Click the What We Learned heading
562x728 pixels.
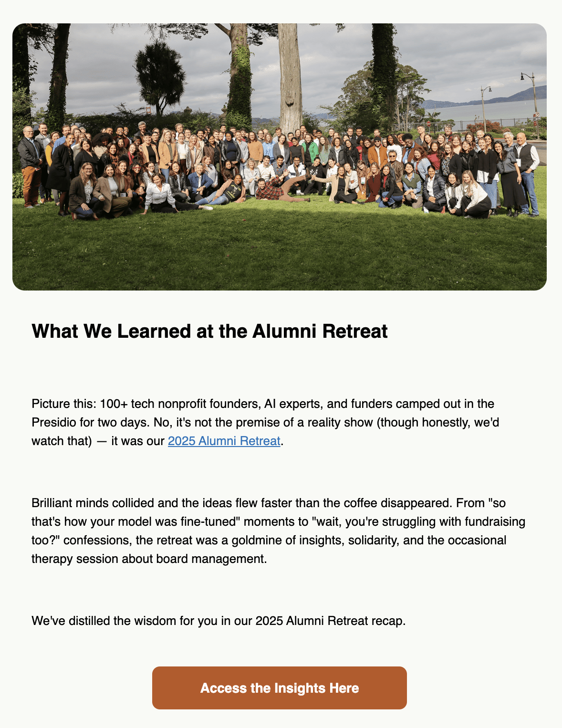point(209,331)
